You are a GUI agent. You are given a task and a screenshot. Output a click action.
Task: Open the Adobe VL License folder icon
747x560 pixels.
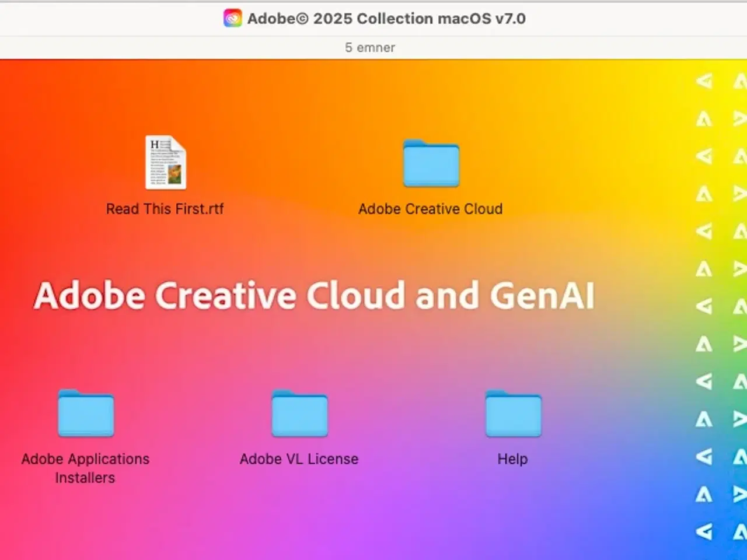[x=299, y=413]
